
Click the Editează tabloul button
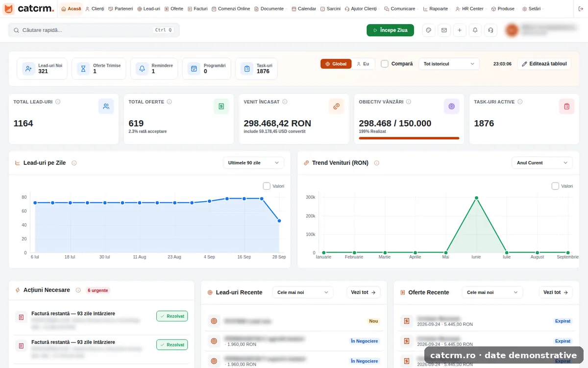544,64
